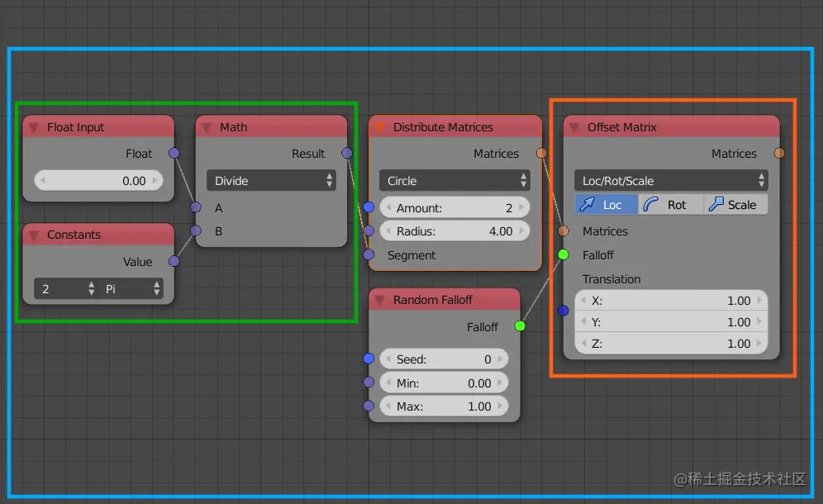823x504 pixels.
Task: Collapse the Math node triangle
Action: coord(207,127)
